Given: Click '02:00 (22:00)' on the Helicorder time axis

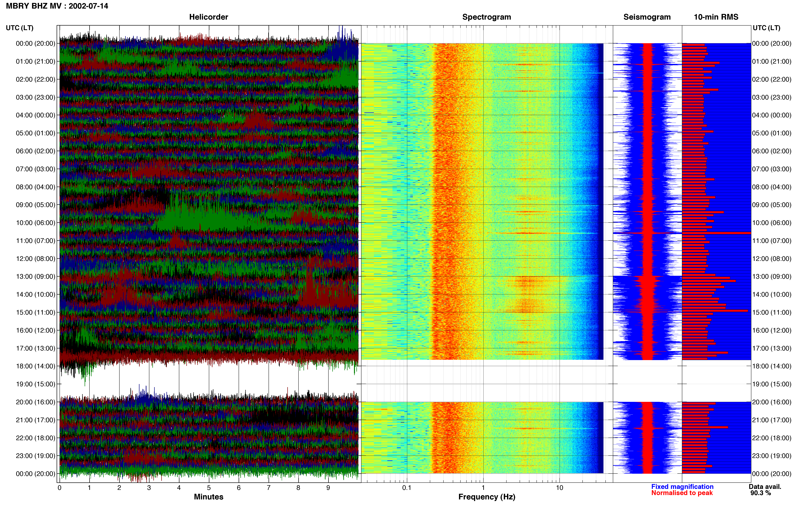Looking at the screenshot, I should 36,79.
